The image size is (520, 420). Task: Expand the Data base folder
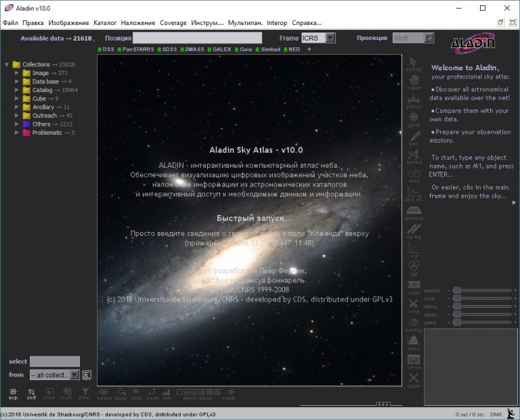tap(16, 81)
